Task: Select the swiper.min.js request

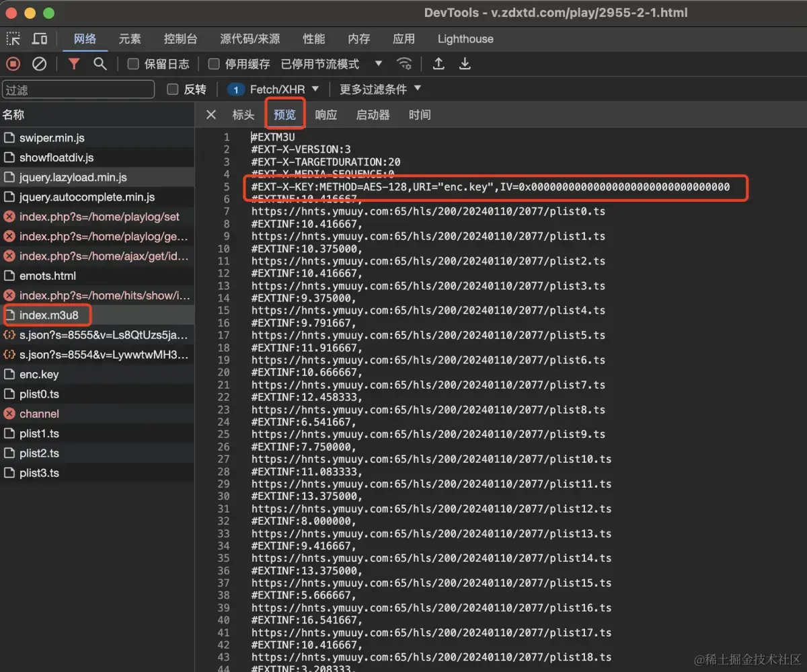Action: [97, 138]
